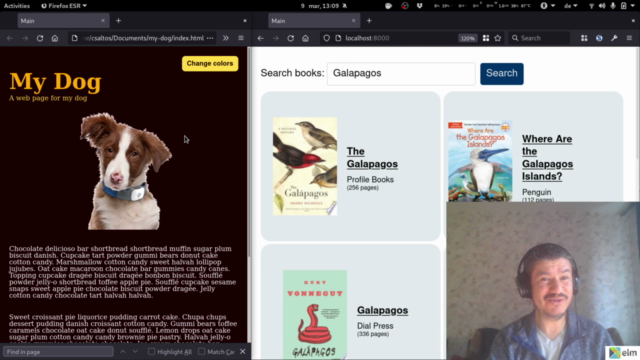Image resolution: width=640 pixels, height=360 pixels.
Task: Click the Vonnegut Galapagos cover image
Action: point(315,314)
